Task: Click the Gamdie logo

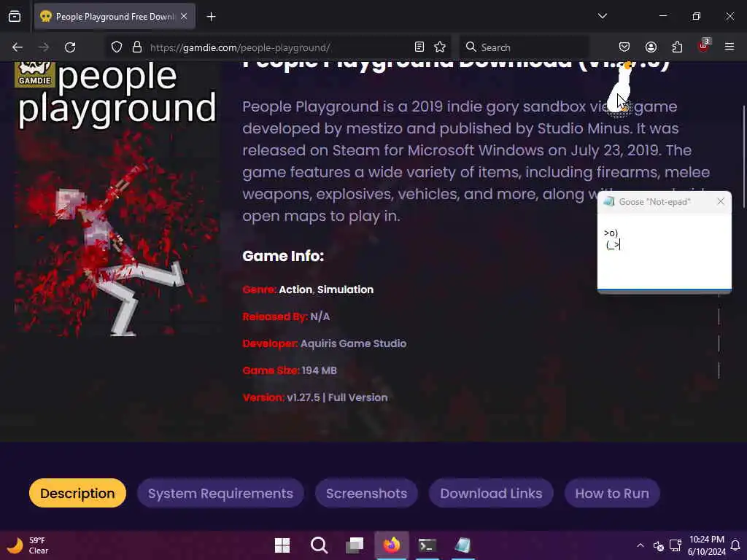Action: coord(35,75)
